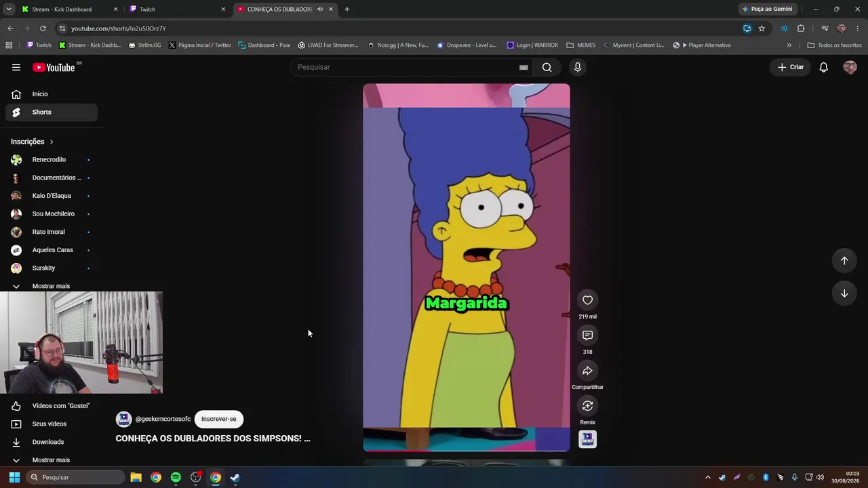Viewport: 868px width, 488px height.
Task: Open a new browser tab
Action: pos(347,9)
